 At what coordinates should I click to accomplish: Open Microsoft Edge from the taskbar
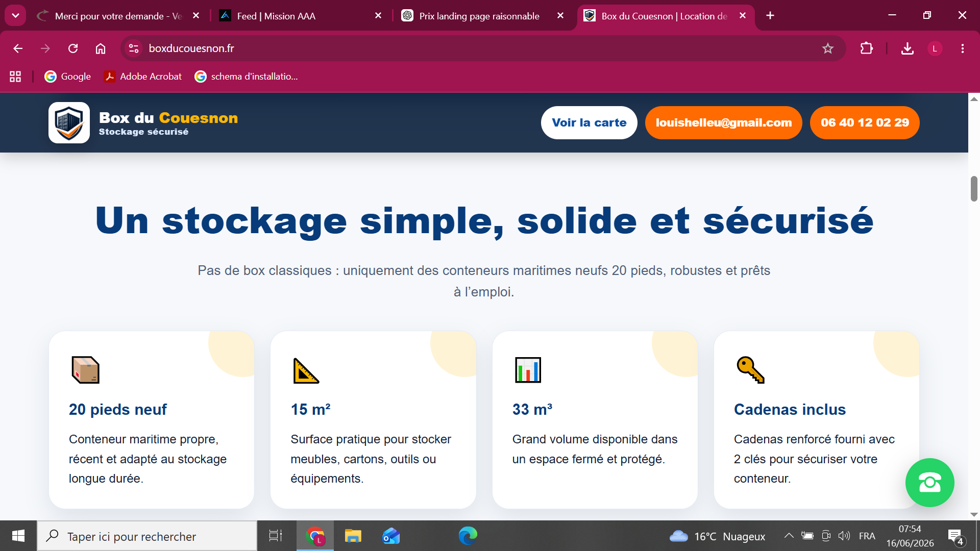click(468, 536)
